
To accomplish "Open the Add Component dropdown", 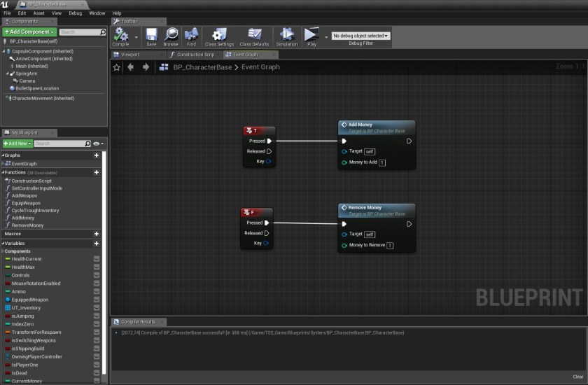I will pyautogui.click(x=29, y=31).
